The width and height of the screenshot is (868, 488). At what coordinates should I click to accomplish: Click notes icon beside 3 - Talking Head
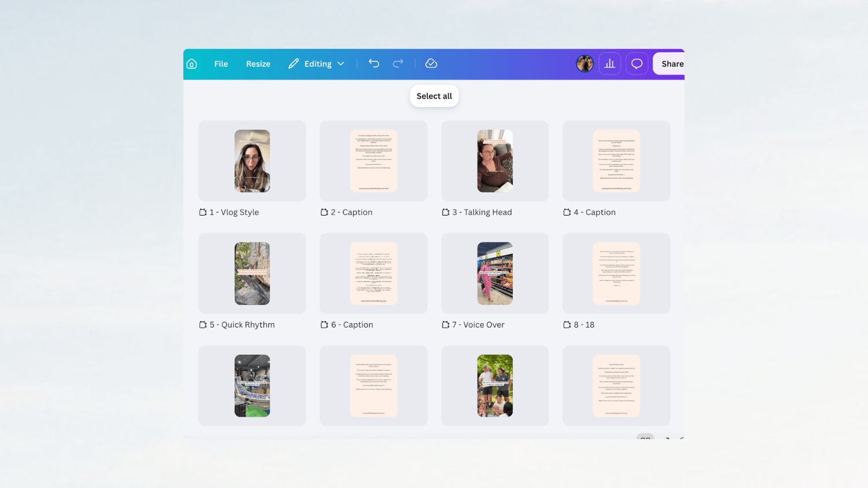click(x=446, y=212)
